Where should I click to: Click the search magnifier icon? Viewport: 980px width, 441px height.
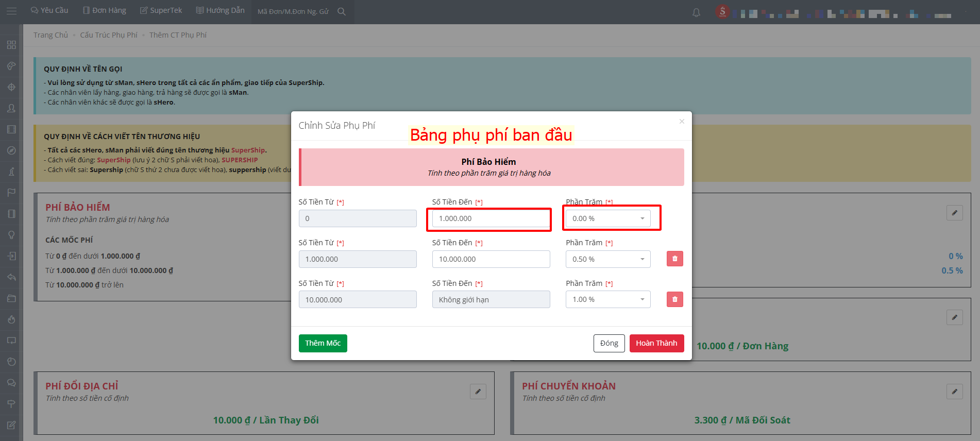click(342, 11)
